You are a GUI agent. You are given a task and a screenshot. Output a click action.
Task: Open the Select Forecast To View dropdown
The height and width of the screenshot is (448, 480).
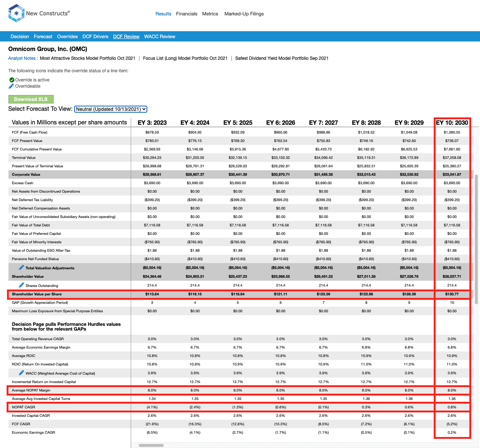coord(111,109)
